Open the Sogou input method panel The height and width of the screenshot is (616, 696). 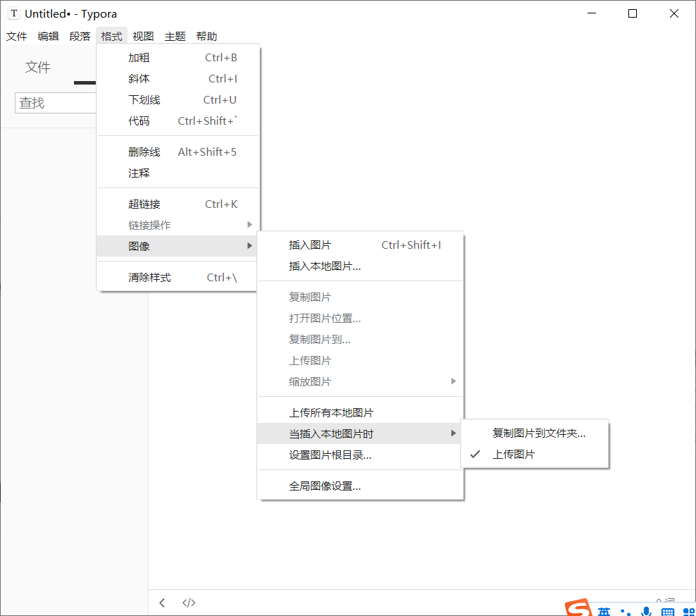pos(576,608)
